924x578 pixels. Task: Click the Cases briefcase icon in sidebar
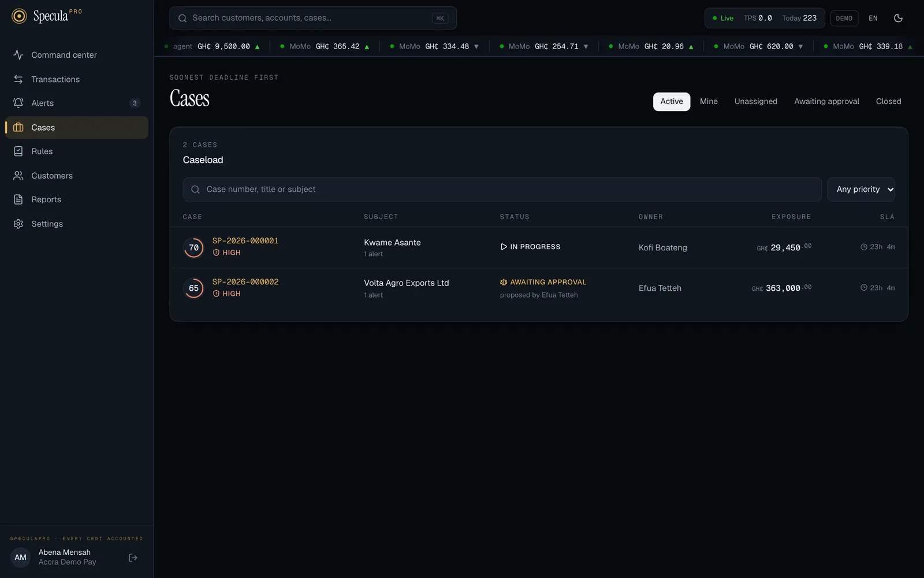click(x=18, y=127)
